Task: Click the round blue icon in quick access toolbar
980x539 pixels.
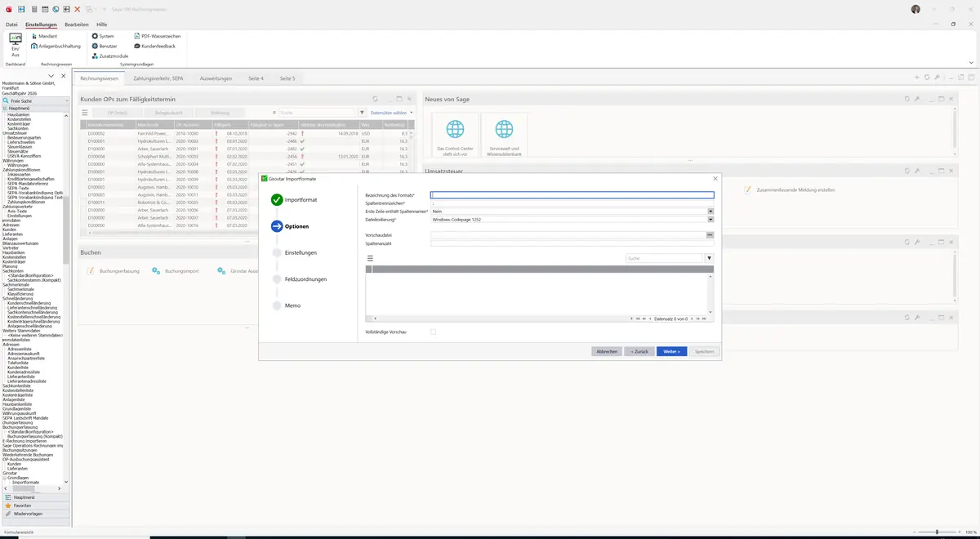Action: pos(56,9)
